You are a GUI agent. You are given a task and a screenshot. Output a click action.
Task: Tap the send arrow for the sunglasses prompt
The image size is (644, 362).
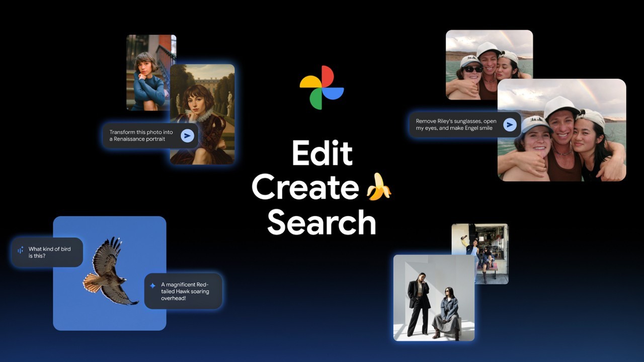pyautogui.click(x=510, y=124)
